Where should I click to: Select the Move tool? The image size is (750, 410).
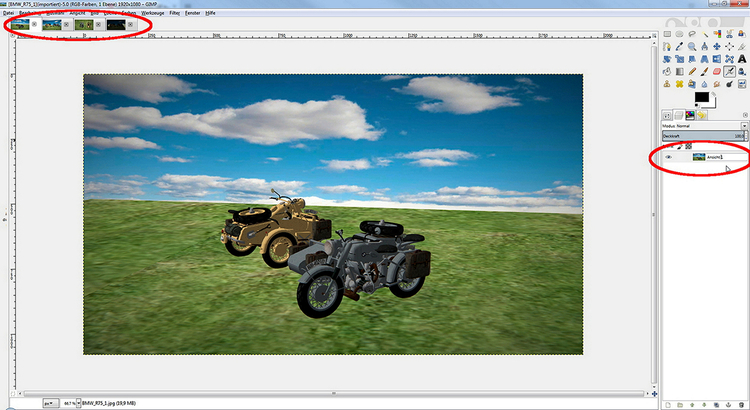click(x=717, y=46)
